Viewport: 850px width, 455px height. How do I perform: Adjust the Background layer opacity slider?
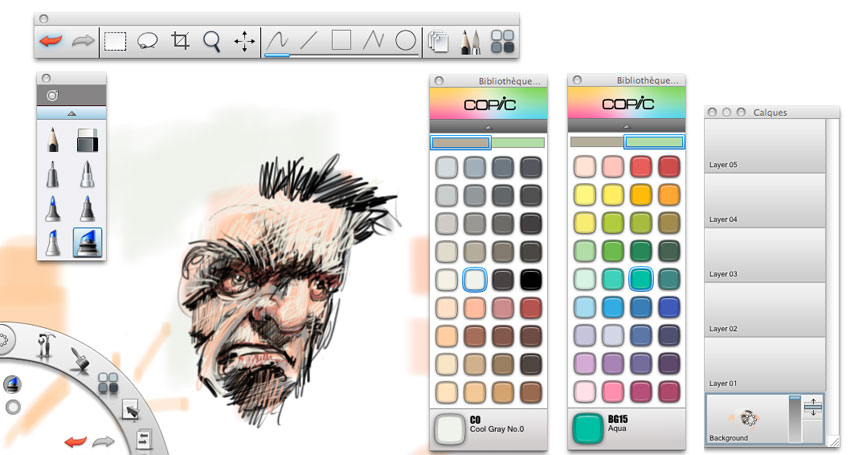(x=795, y=418)
